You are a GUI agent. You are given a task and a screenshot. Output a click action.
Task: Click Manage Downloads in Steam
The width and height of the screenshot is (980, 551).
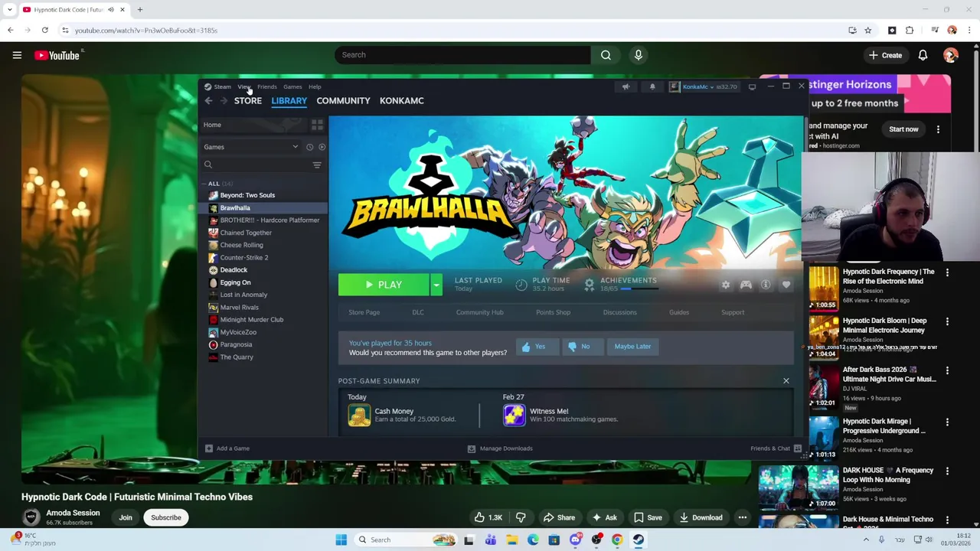click(500, 448)
